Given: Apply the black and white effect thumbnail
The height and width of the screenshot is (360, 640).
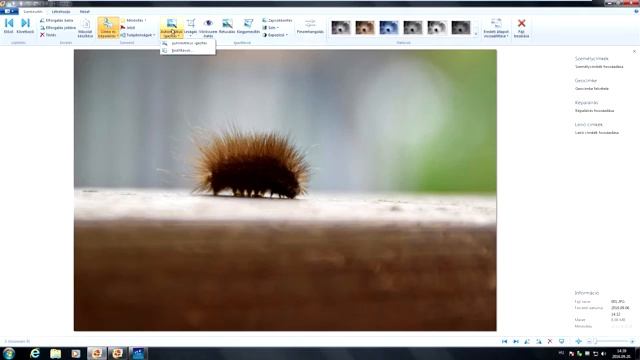Looking at the screenshot, I should [x=341, y=28].
